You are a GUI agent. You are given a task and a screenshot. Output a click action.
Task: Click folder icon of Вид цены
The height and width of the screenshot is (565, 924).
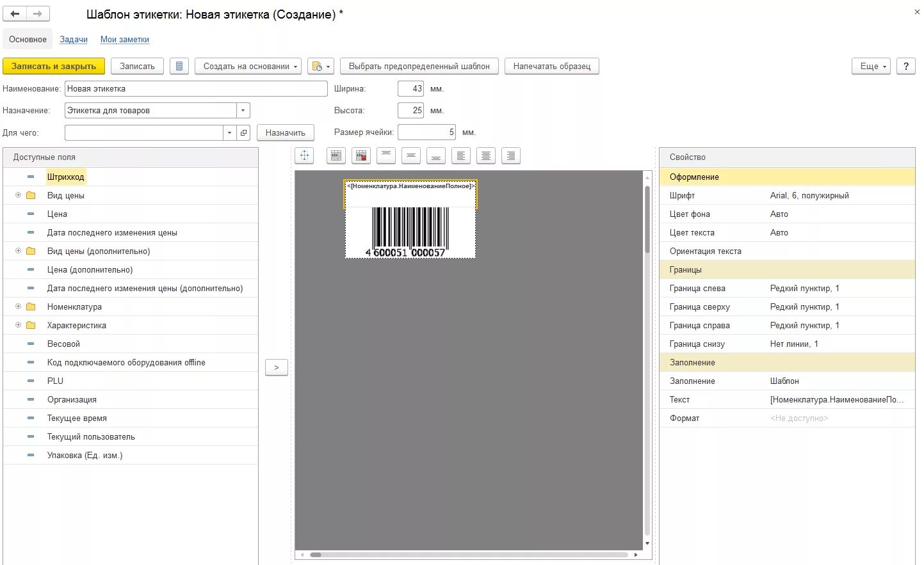31,195
